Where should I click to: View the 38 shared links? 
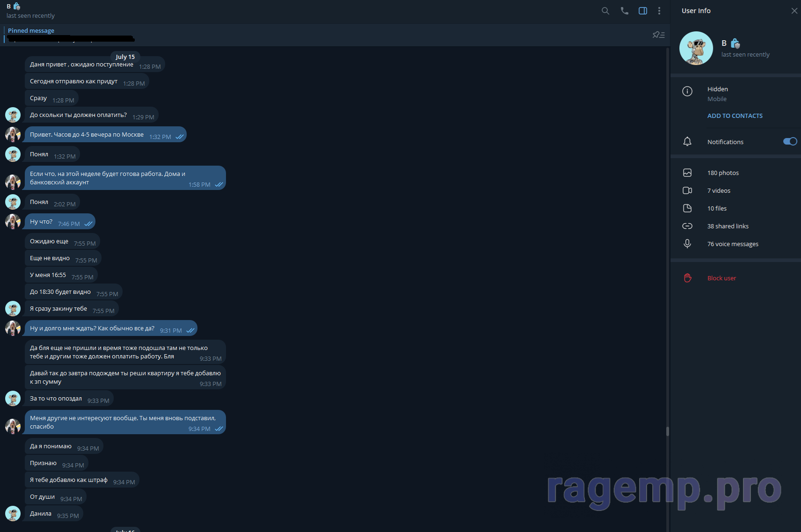coord(728,226)
